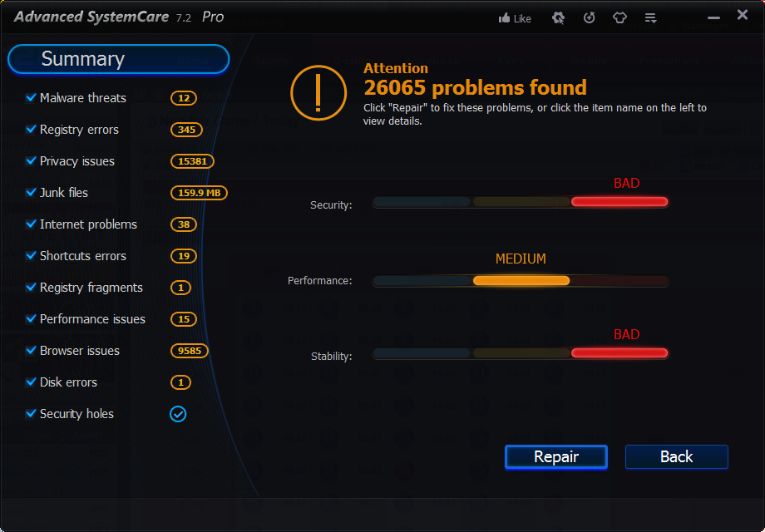Screen dimensions: 765x532
Task: Click the orange Performance rating bar
Action: (x=521, y=280)
